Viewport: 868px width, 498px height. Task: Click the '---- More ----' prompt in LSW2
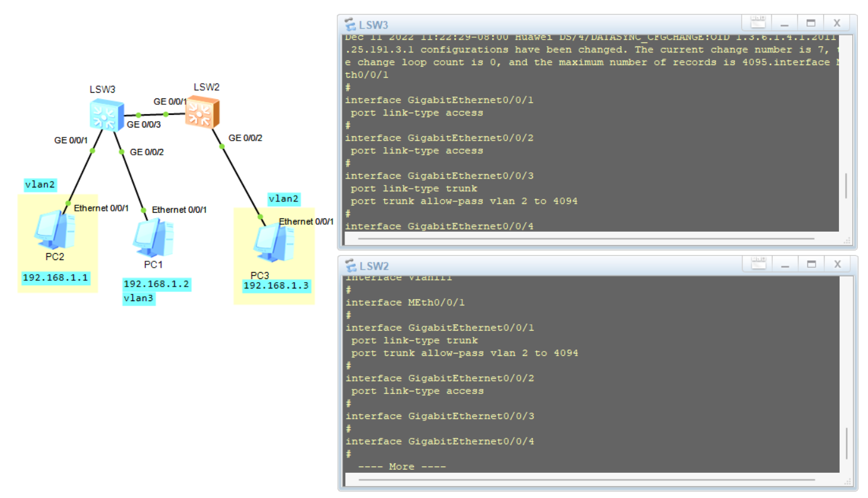402,466
